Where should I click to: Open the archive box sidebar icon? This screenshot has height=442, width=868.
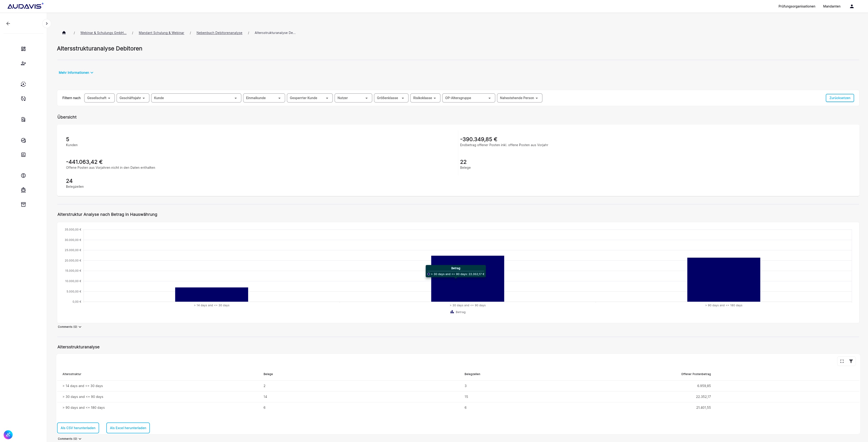point(23,205)
